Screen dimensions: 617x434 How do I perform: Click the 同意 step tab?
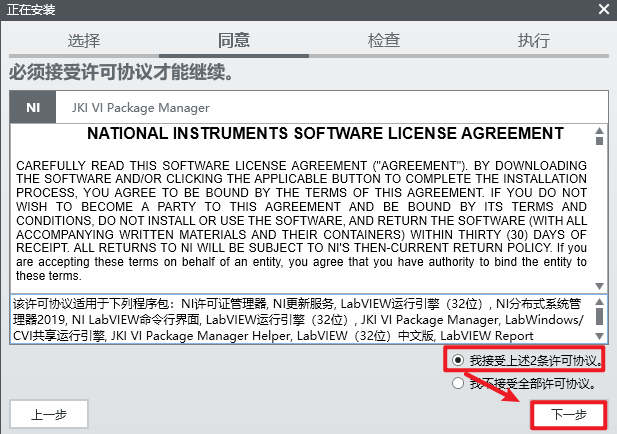click(233, 41)
